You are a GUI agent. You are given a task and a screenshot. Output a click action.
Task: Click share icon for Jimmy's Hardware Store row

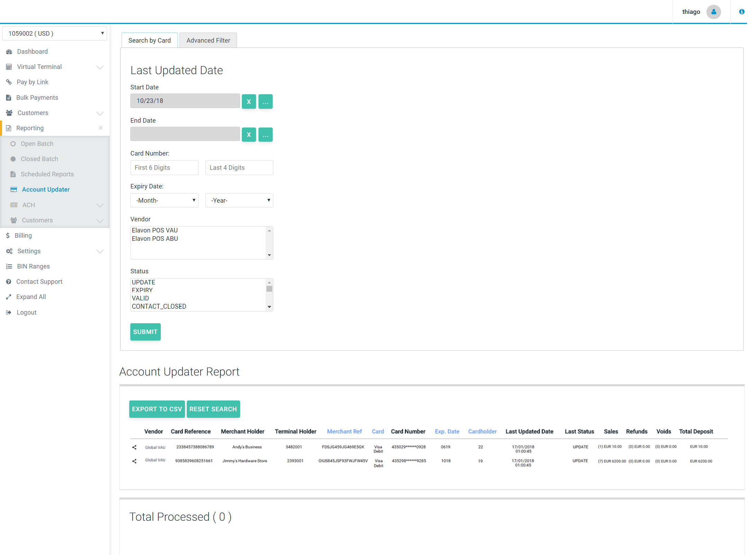tap(134, 461)
